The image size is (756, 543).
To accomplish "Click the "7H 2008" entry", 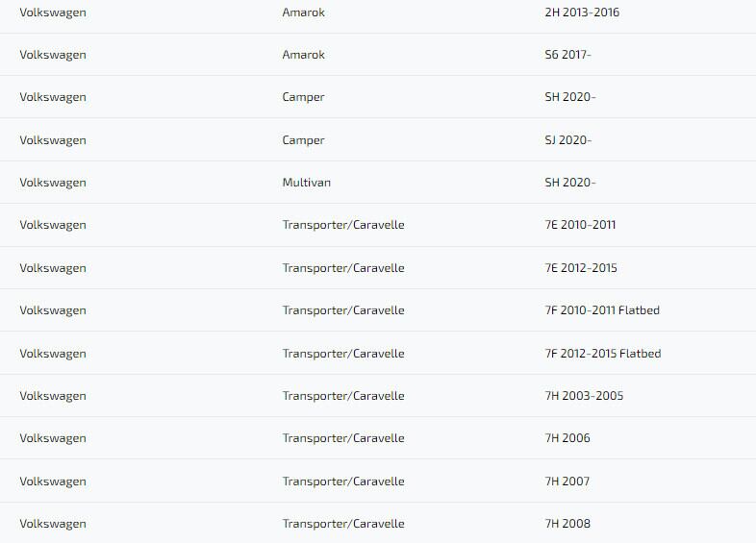I will coord(567,524).
